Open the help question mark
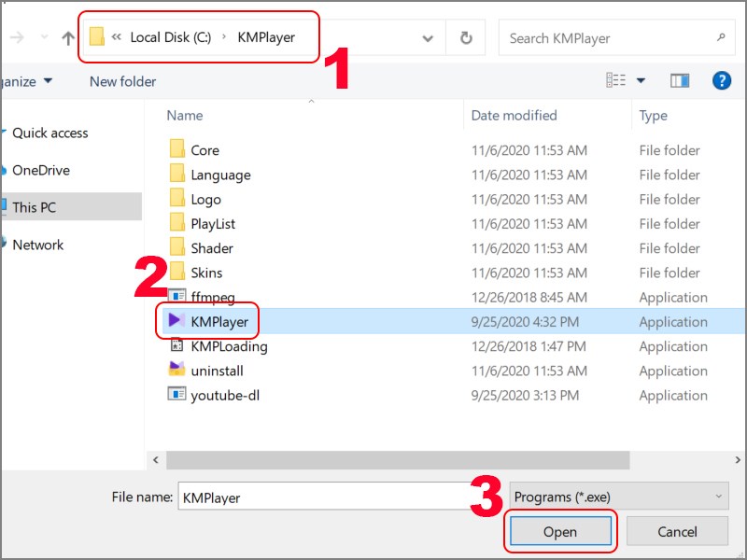 pos(722,80)
